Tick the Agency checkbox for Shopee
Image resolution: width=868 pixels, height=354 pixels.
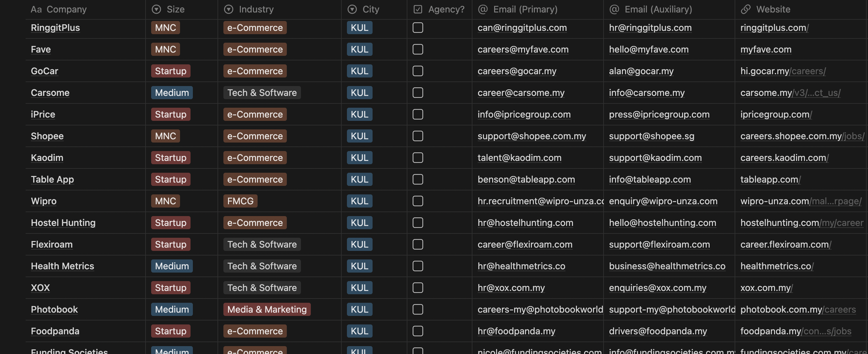(418, 136)
